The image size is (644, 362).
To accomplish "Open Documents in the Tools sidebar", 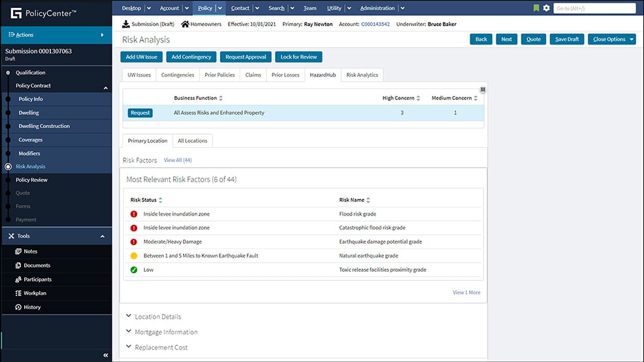I will [37, 265].
